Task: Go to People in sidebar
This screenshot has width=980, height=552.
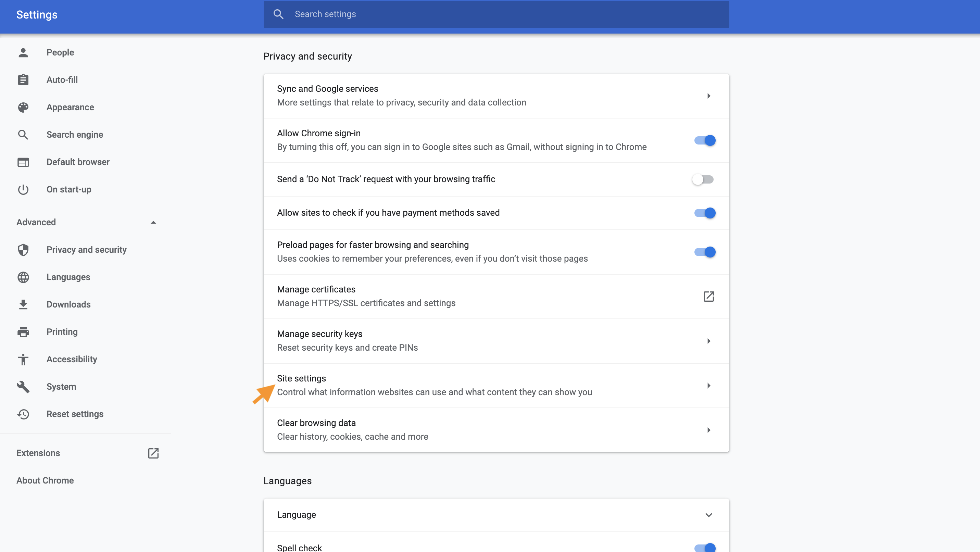Action: 60,52
